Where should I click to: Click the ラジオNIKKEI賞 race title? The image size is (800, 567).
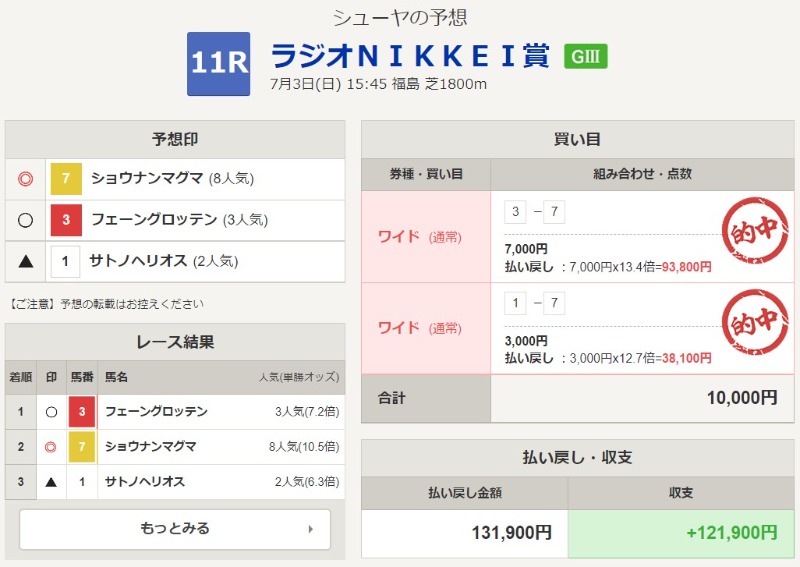pos(410,56)
